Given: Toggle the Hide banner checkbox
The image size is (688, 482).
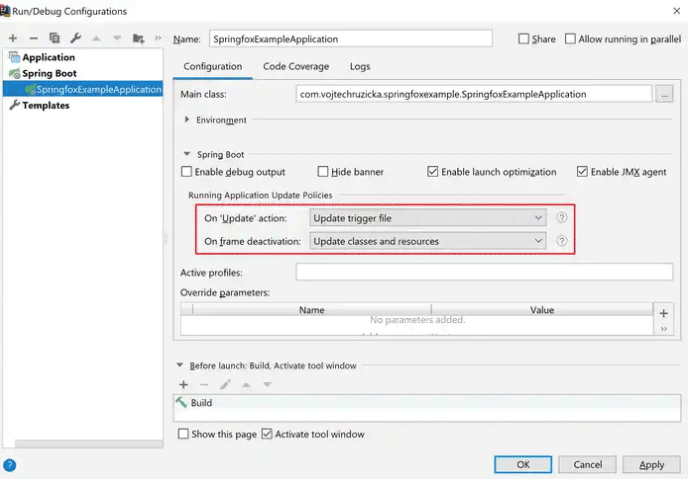Looking at the screenshot, I should (x=323, y=172).
